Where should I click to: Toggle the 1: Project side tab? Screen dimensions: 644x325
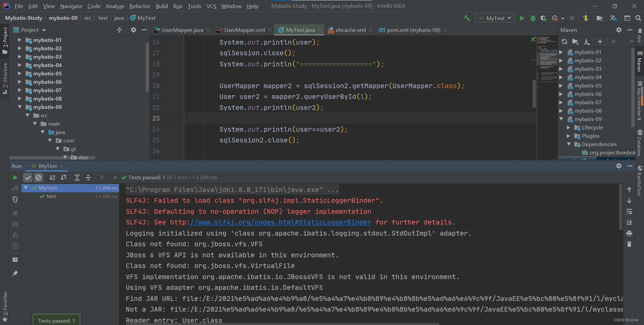click(x=5, y=40)
